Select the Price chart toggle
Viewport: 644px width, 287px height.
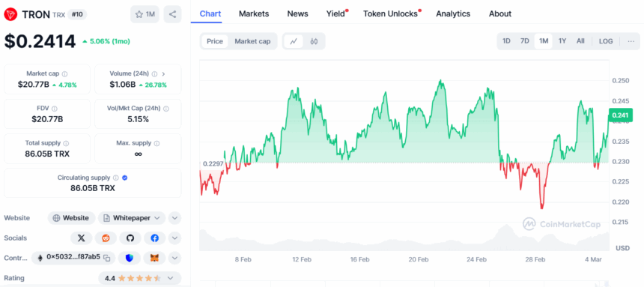click(x=215, y=41)
